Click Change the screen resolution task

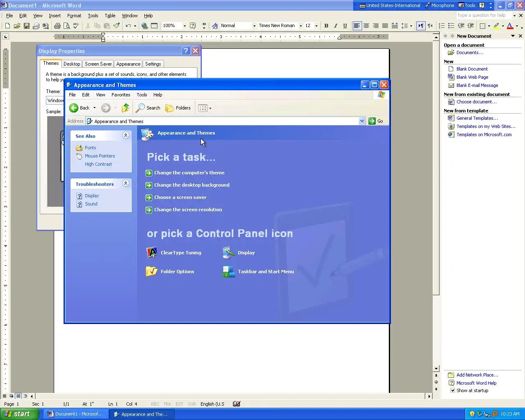point(188,210)
